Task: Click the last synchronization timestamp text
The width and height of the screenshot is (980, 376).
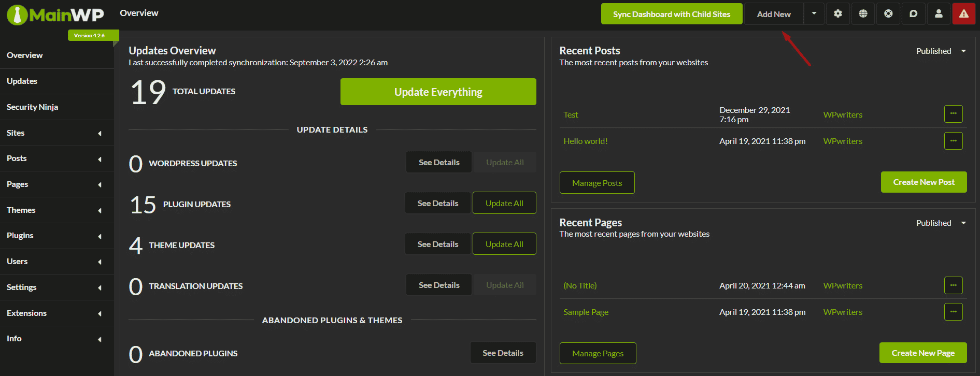Action: coord(258,63)
